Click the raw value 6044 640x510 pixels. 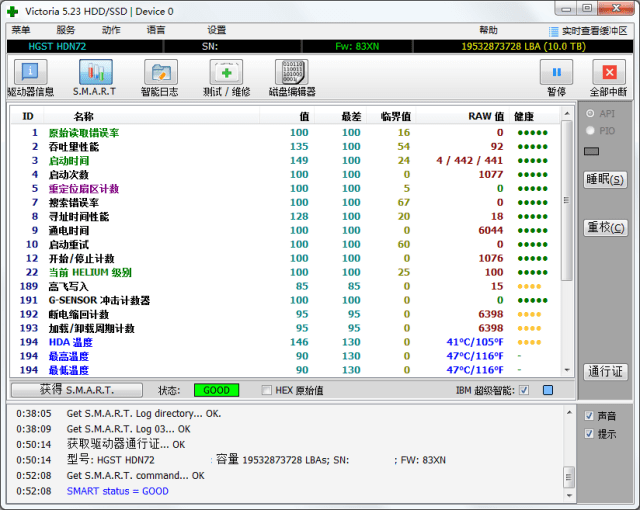491,231
